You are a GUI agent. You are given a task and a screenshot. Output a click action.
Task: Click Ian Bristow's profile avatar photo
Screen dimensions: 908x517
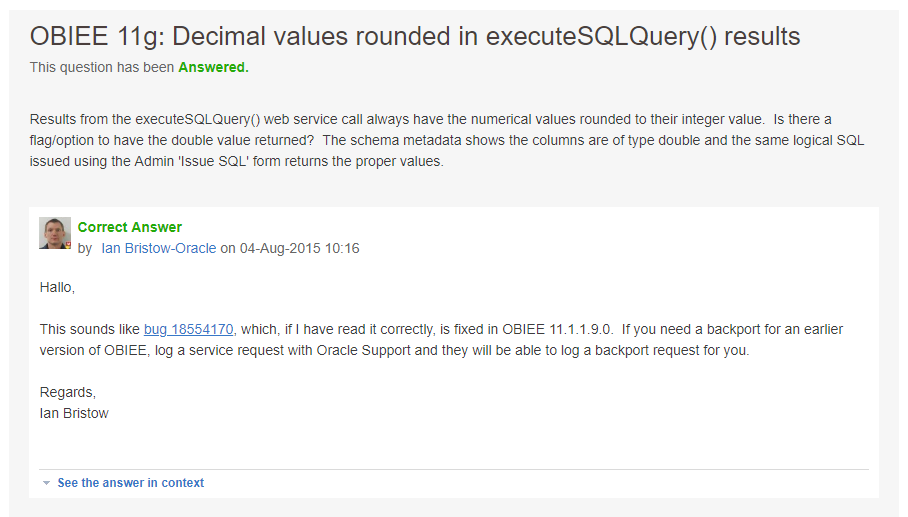[55, 233]
